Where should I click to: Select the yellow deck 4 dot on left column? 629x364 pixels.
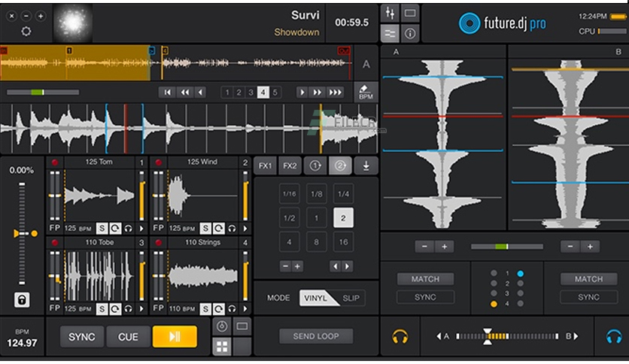point(494,304)
